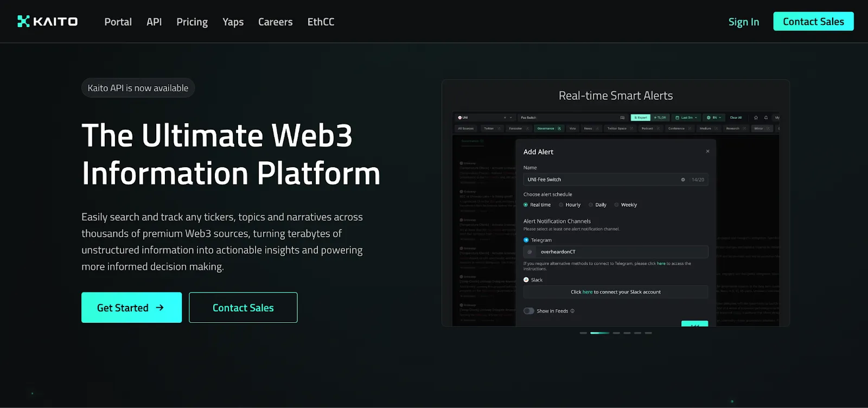Click the edit icon on the Governance tab
Image resolution: width=868 pixels, height=408 pixels.
coord(559,129)
